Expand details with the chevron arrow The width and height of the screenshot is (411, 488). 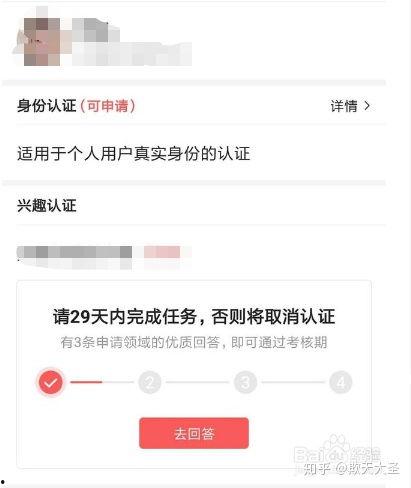367,106
